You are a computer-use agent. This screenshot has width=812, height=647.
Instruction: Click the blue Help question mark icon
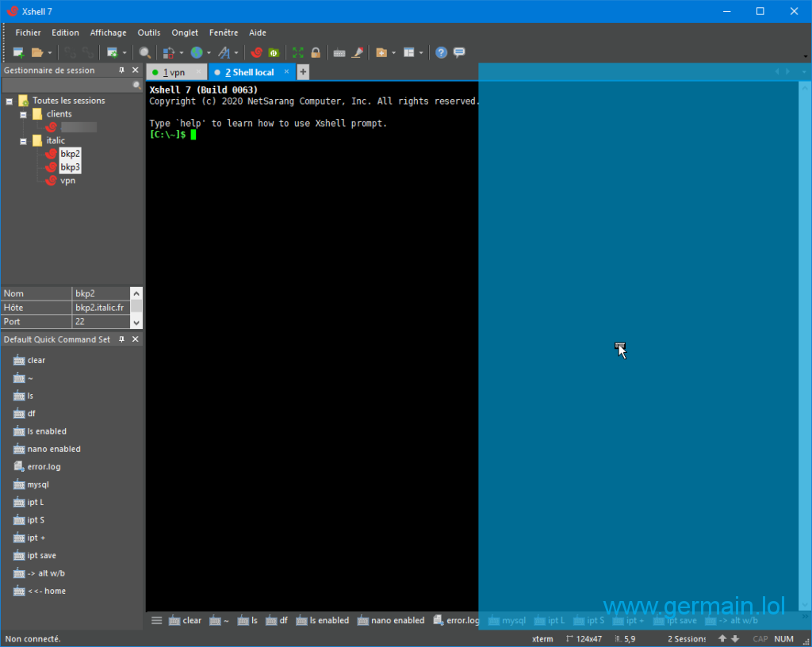441,52
